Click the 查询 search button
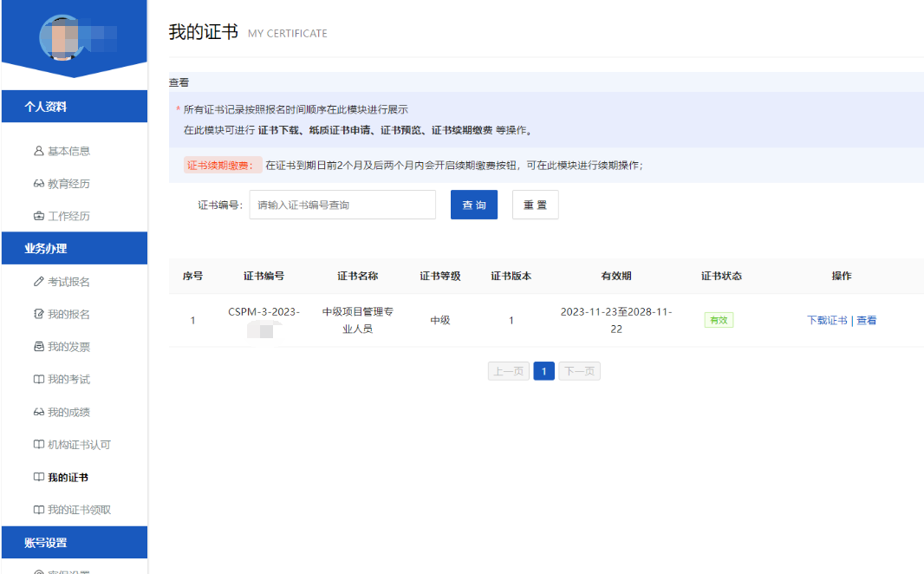 474,205
